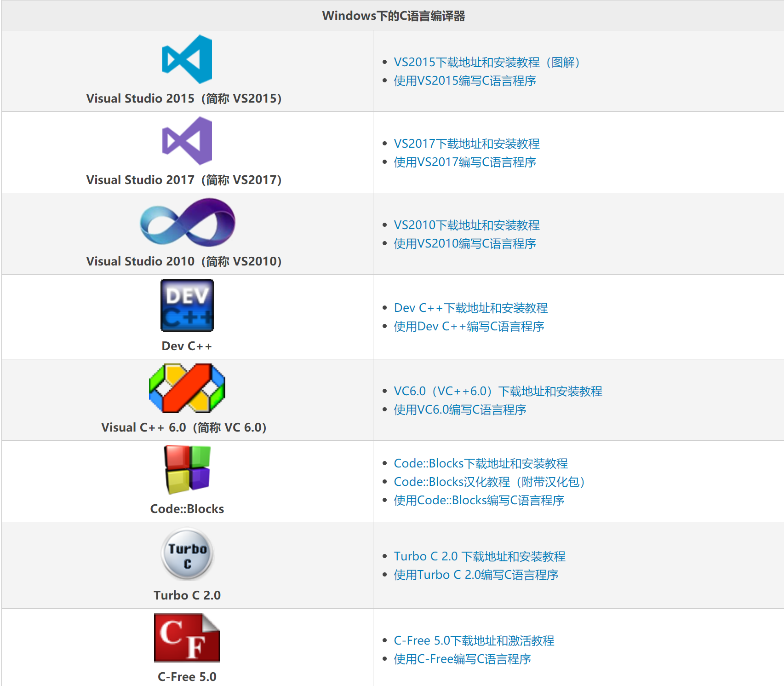Open Dev C++下载地址和安装教程 link
The image size is (784, 686).
tap(471, 308)
